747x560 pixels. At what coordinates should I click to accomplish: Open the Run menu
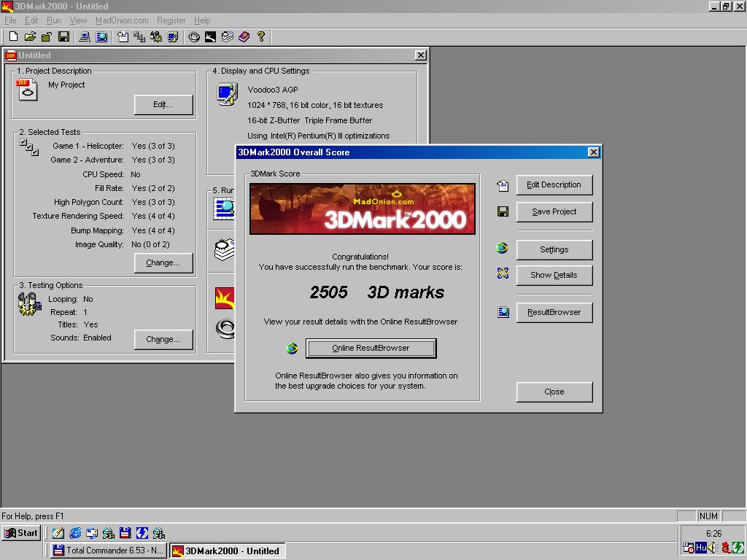[x=54, y=20]
